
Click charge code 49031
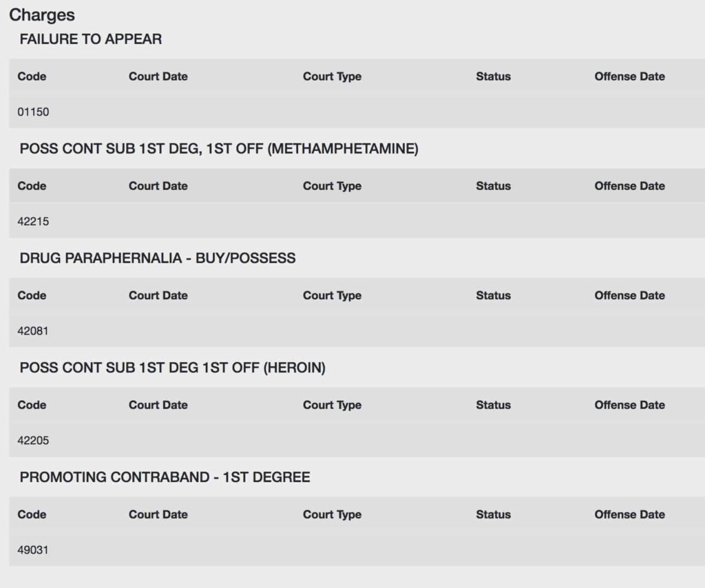coord(33,550)
